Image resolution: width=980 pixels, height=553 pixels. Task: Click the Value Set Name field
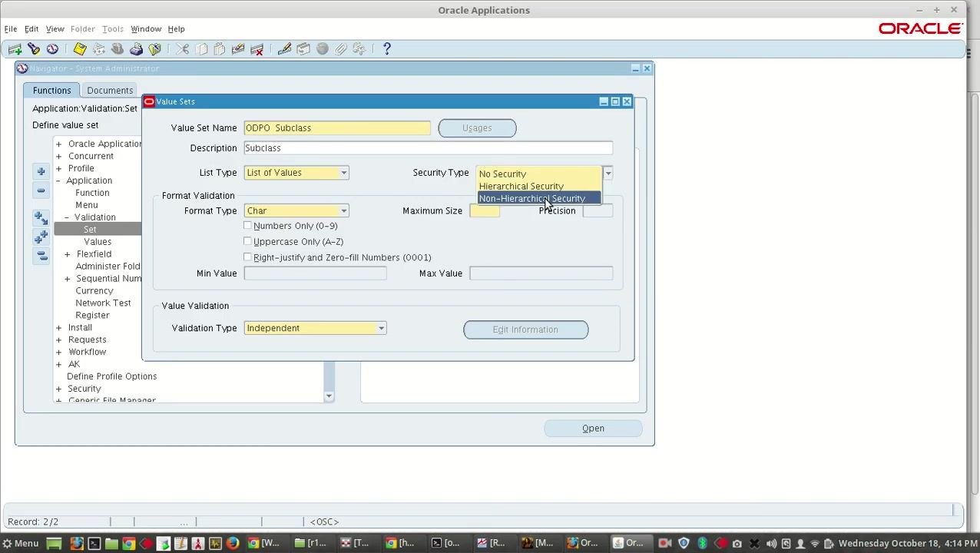(337, 128)
